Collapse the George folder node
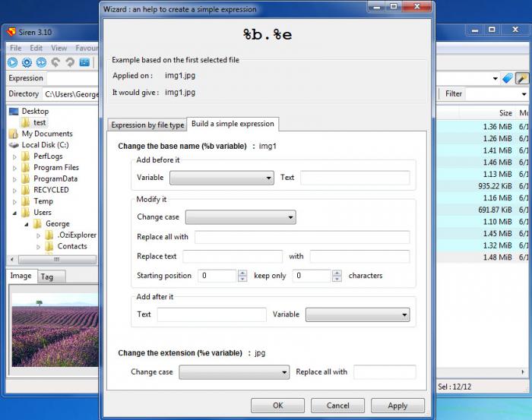The height and width of the screenshot is (420, 532). 27,224
